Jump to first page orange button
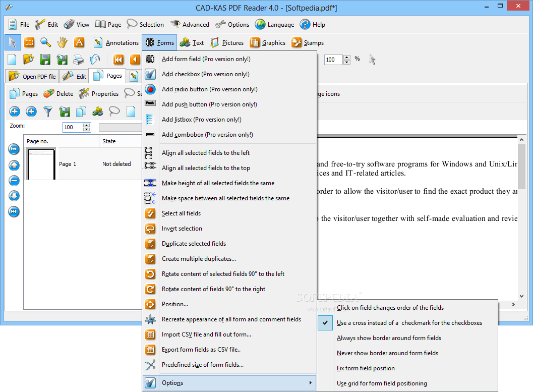This screenshot has height=392, width=533. tap(119, 60)
